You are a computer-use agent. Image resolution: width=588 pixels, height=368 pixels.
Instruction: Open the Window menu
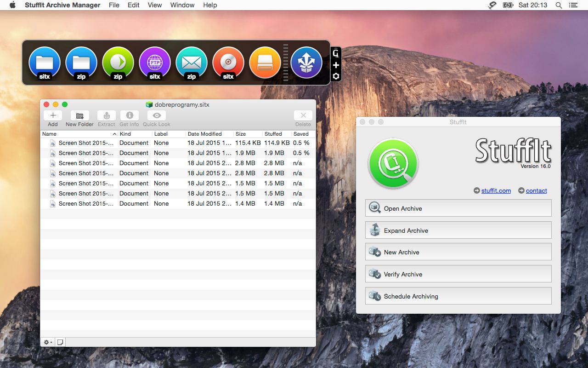(182, 5)
